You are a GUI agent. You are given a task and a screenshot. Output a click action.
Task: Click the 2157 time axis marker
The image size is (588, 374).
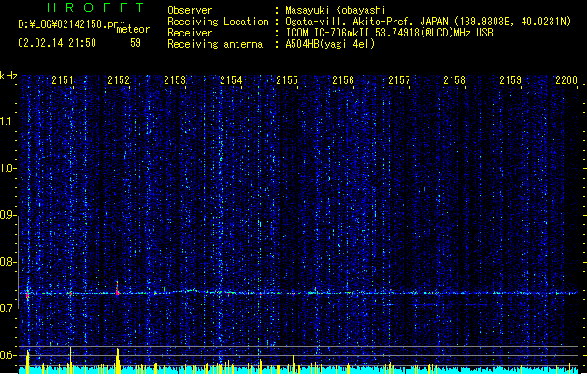coord(399,80)
